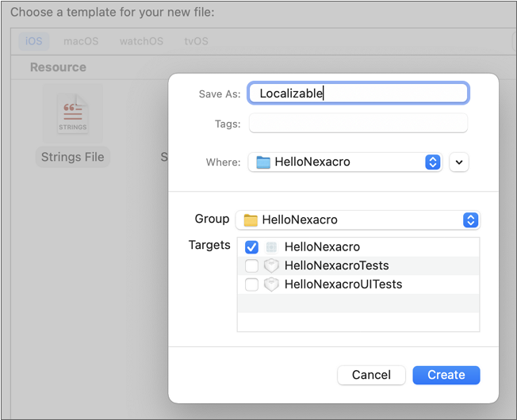Switch to the macOS tab
Viewport: 517px width, 420px height.
[81, 41]
